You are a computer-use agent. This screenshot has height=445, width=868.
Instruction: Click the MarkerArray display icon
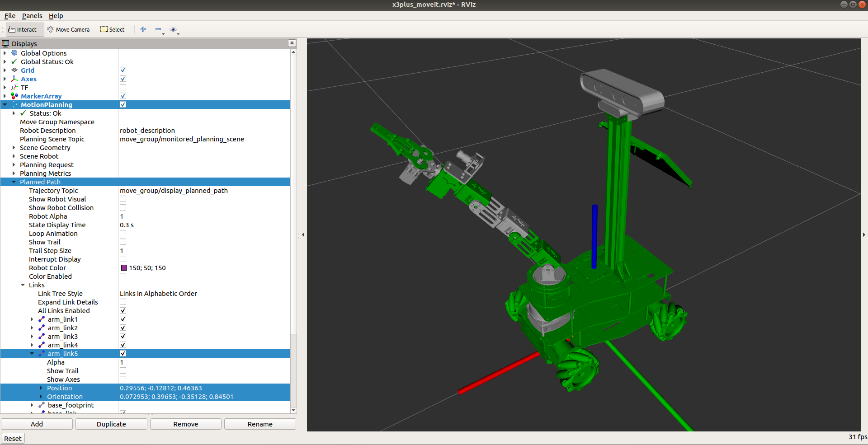coord(14,96)
